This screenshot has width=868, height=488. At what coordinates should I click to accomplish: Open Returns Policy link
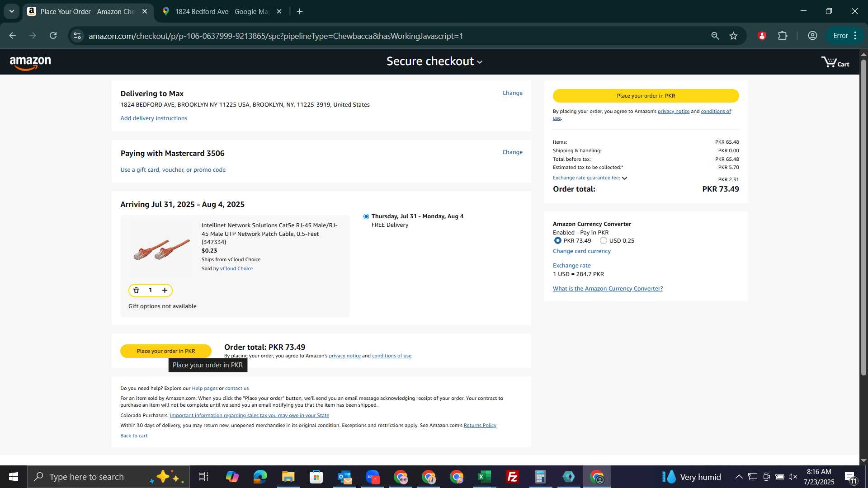pyautogui.click(x=480, y=426)
